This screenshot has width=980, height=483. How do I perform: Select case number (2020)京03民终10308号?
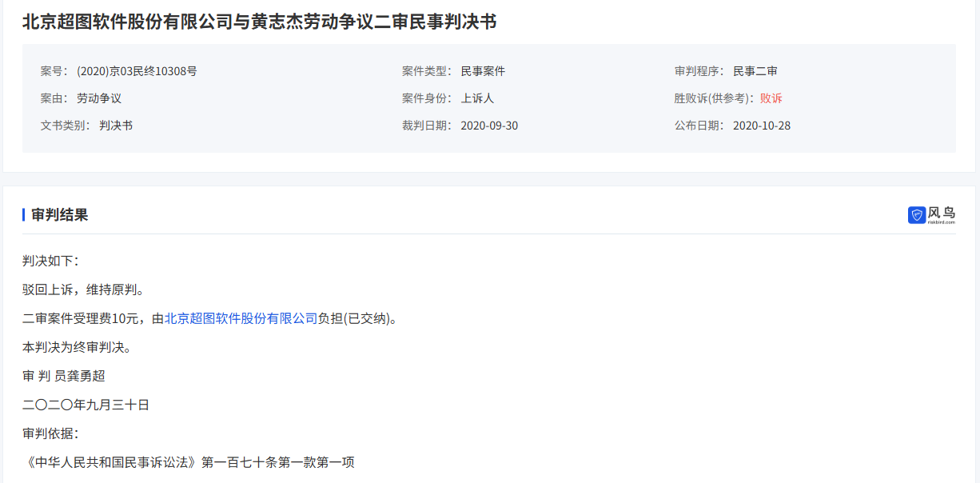click(x=137, y=71)
